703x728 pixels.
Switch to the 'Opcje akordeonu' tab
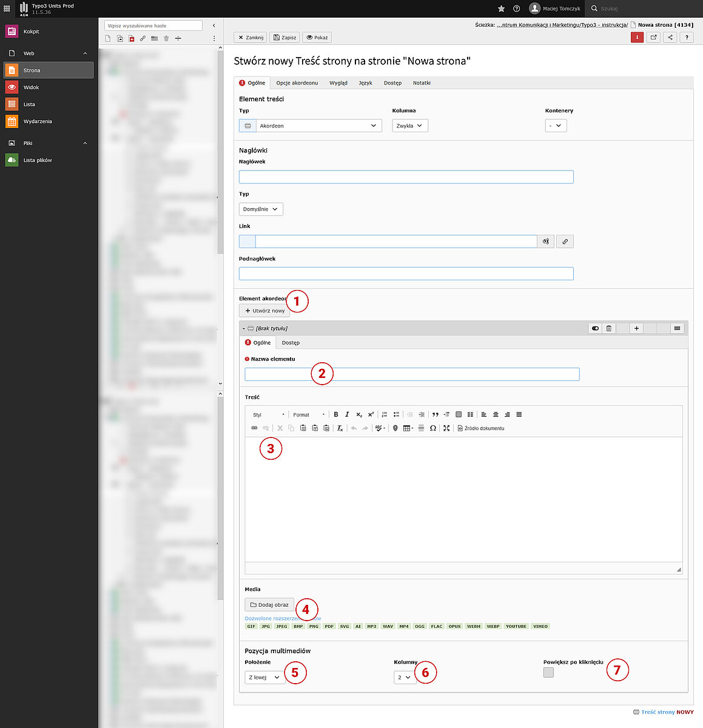click(x=297, y=83)
